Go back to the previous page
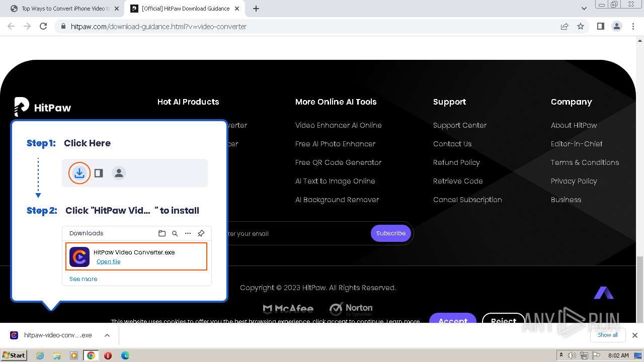This screenshot has height=362, width=644. [x=11, y=26]
